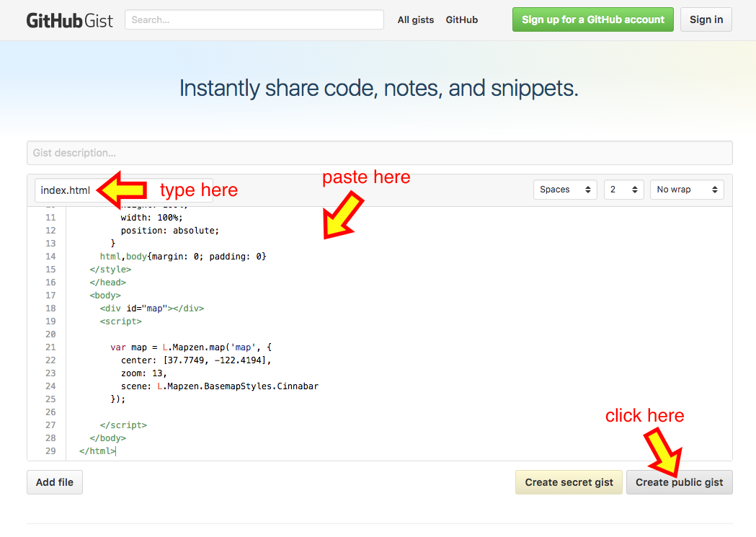Click Sign up for a GitHub account
The height and width of the screenshot is (537, 756).
pos(592,19)
